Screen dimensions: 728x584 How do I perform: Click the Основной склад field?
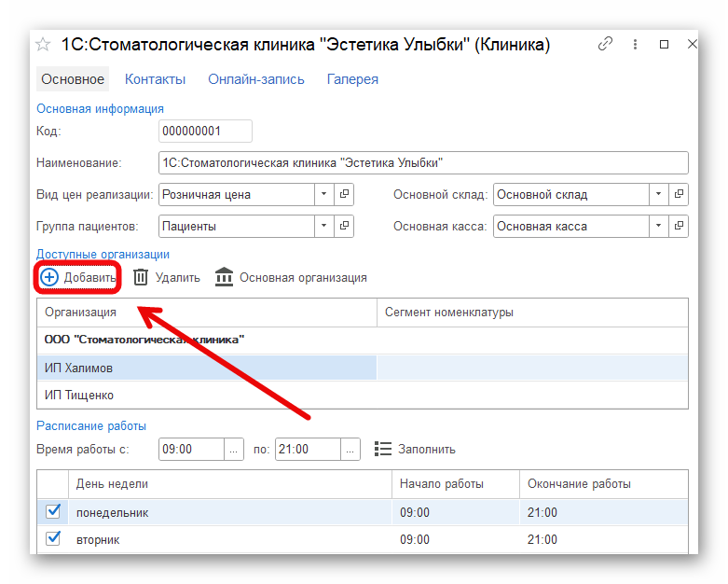pyautogui.click(x=571, y=194)
